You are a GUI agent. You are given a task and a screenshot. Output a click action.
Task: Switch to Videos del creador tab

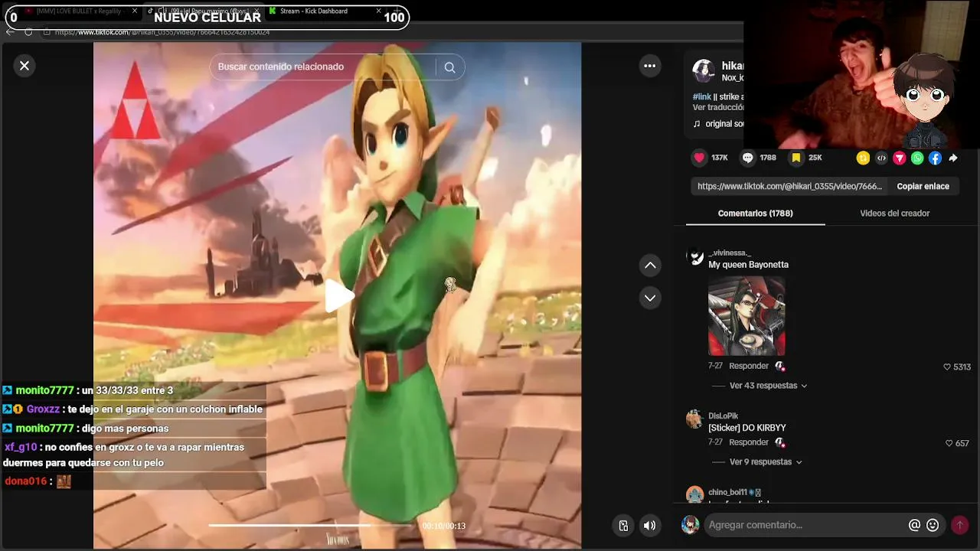894,214
